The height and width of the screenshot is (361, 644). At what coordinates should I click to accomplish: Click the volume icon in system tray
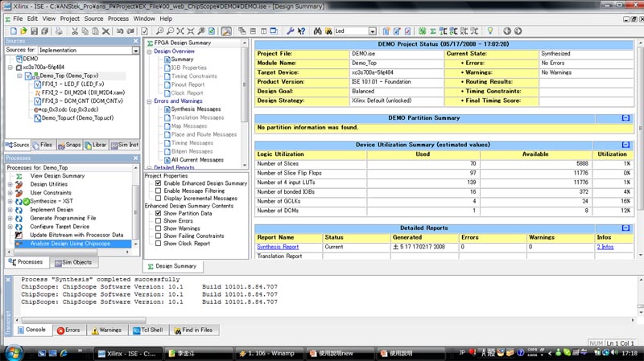pos(614,352)
